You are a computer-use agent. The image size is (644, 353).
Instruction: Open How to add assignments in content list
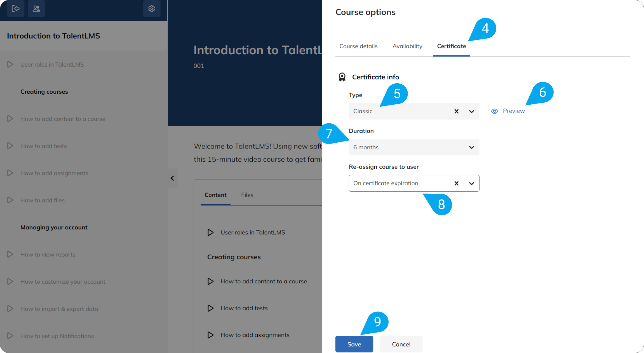[x=255, y=335]
